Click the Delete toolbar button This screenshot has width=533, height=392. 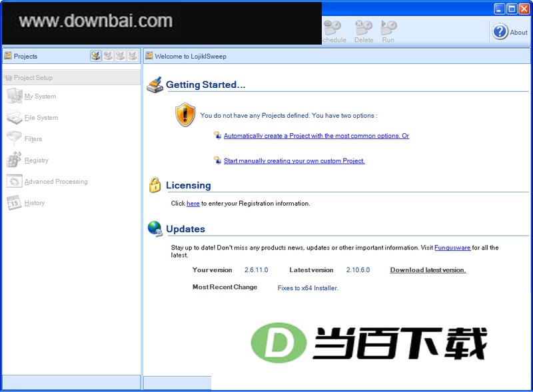point(364,31)
